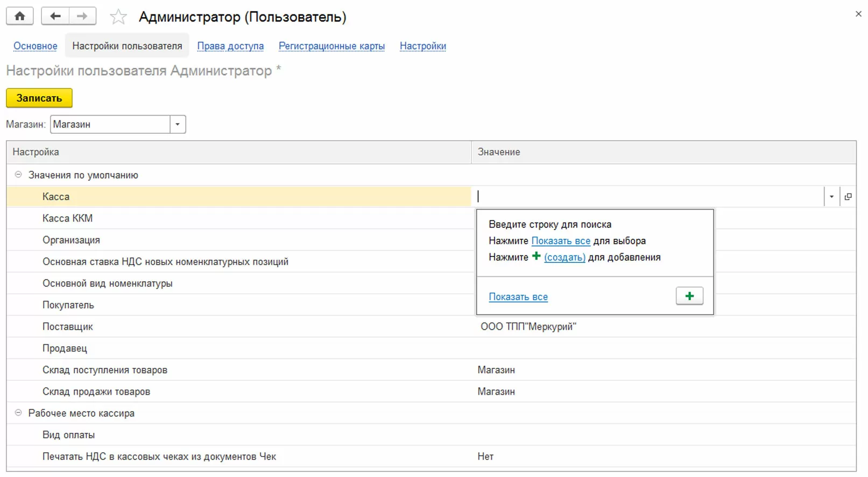The height and width of the screenshot is (477, 868).
Task: Collapse the Рабочее место кассира group
Action: point(18,413)
